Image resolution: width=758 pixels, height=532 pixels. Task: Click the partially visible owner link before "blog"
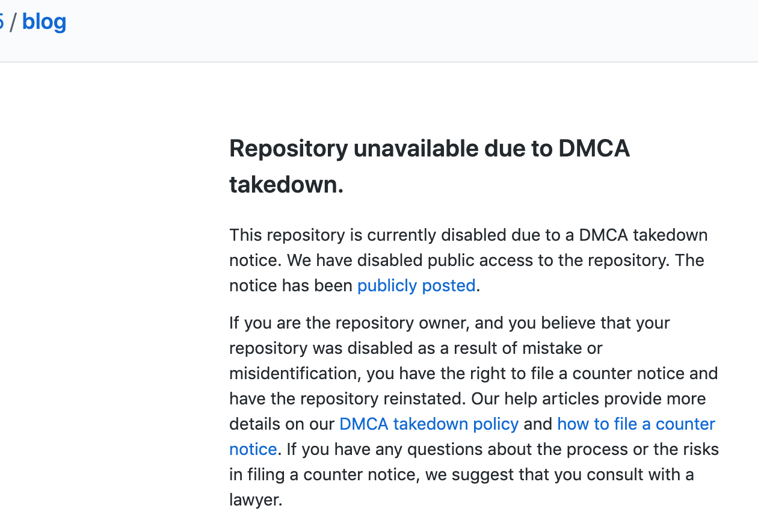pos(4,22)
